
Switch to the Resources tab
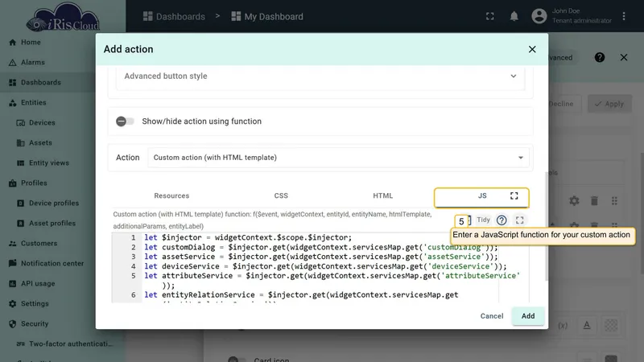(171, 195)
